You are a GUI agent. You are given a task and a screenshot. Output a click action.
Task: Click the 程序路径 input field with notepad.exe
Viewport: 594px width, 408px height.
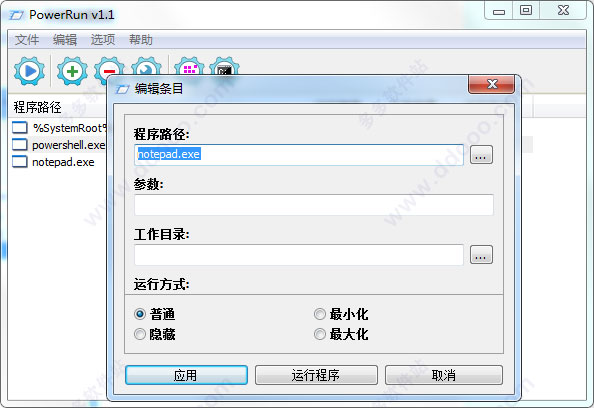pyautogui.click(x=299, y=155)
